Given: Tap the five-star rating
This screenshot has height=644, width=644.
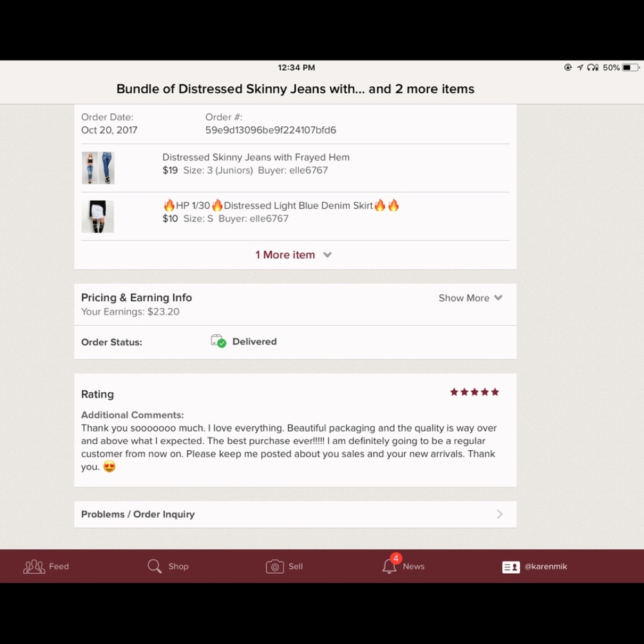Looking at the screenshot, I should (475, 392).
